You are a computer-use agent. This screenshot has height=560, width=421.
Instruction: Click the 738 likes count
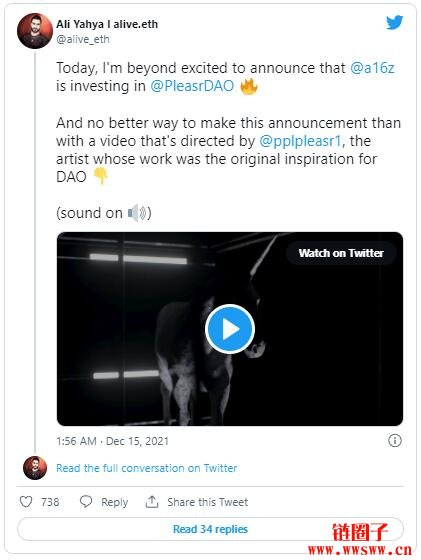click(50, 502)
